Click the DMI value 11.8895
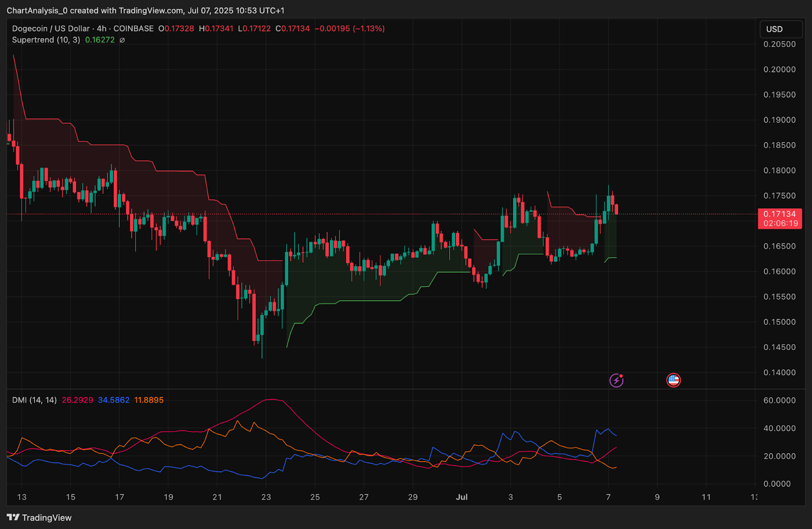 pyautogui.click(x=149, y=400)
